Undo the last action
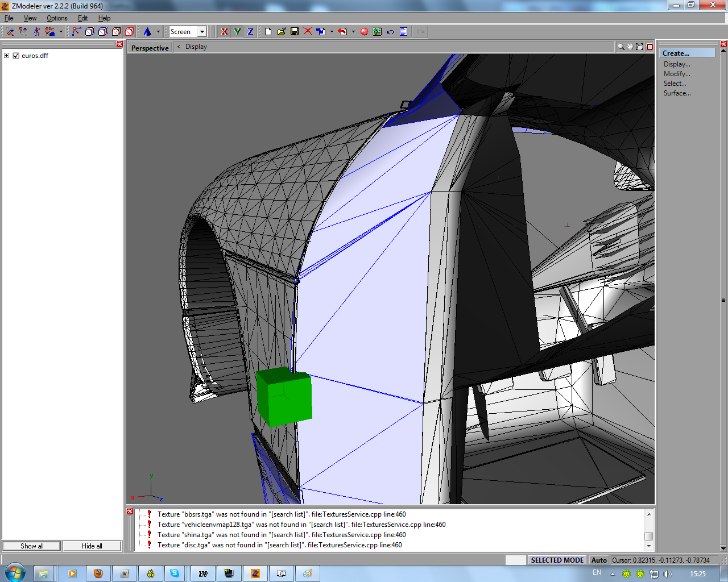Image resolution: width=728 pixels, height=582 pixels. pos(390,32)
